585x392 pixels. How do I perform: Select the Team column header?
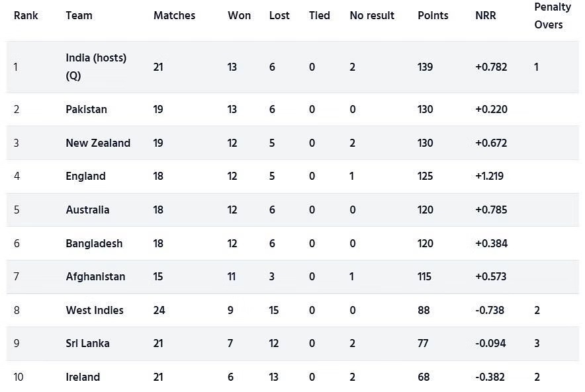[x=79, y=16]
